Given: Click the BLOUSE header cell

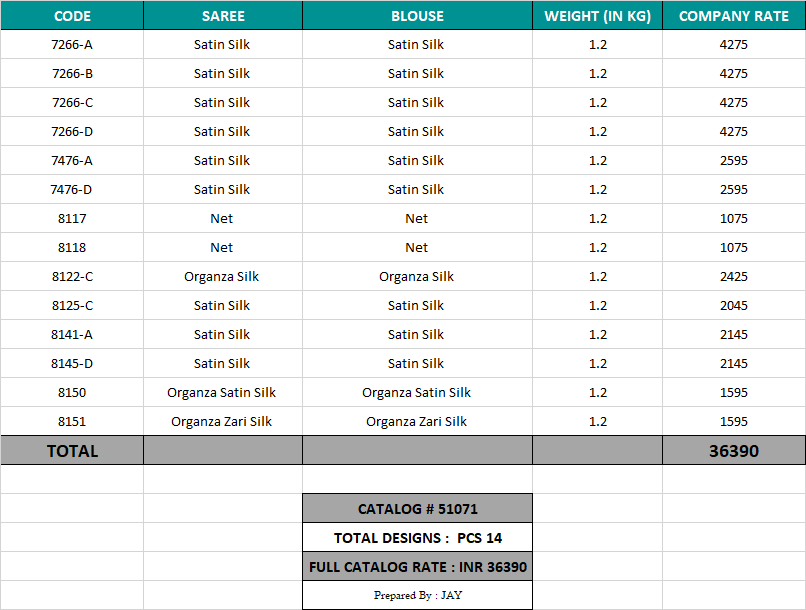Looking at the screenshot, I should coord(417,16).
